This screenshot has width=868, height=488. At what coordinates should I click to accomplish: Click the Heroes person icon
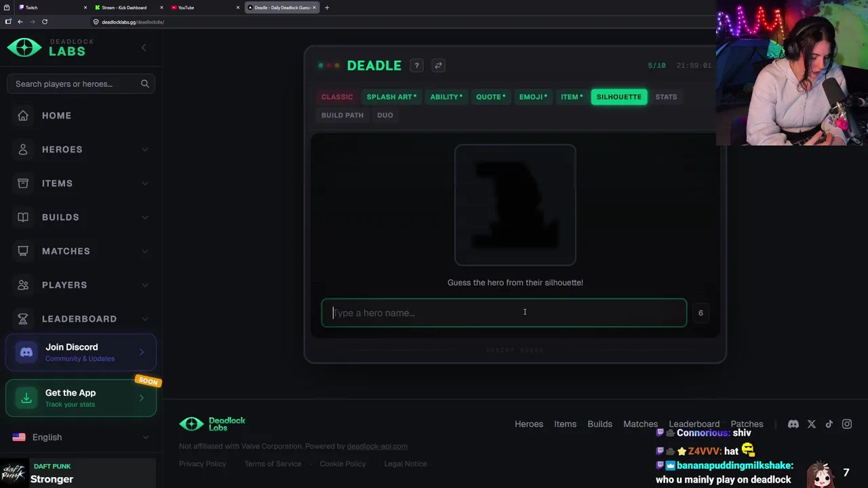click(x=23, y=149)
